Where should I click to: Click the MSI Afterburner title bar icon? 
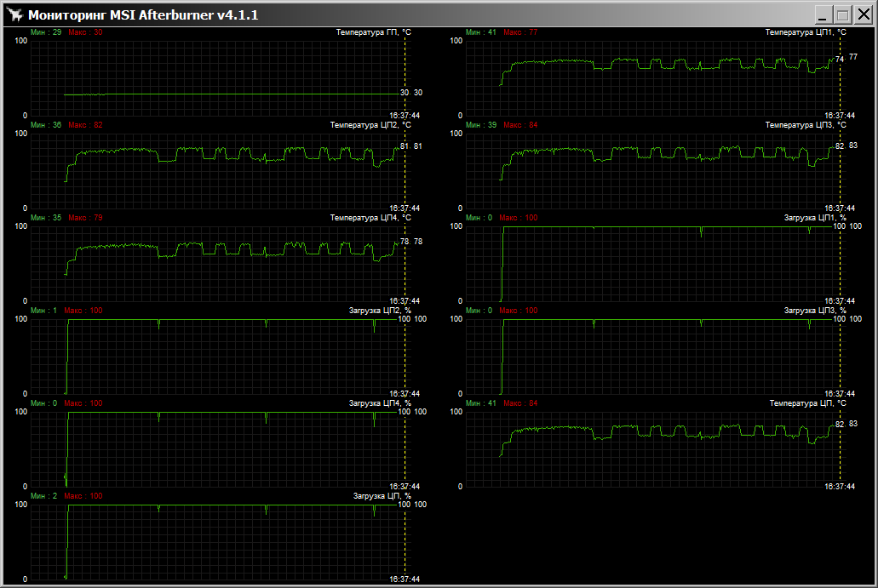click(14, 15)
